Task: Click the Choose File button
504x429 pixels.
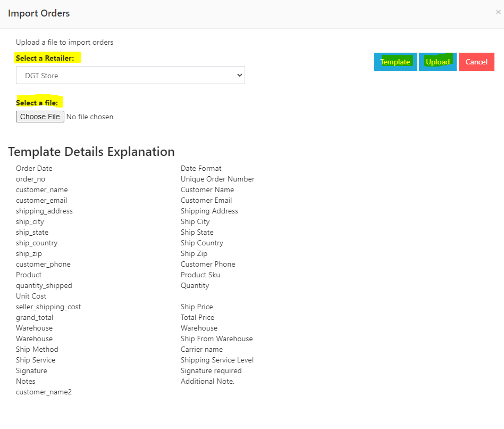Action: click(x=40, y=117)
